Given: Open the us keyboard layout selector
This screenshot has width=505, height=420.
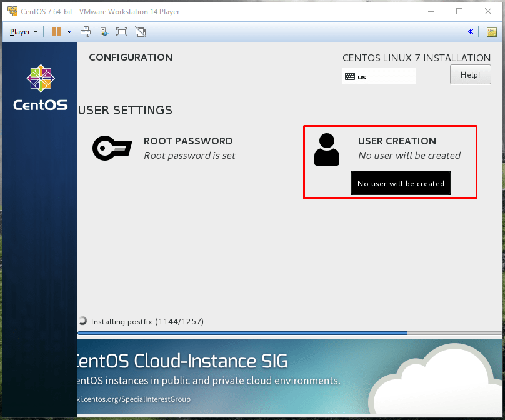Looking at the screenshot, I should tap(379, 77).
